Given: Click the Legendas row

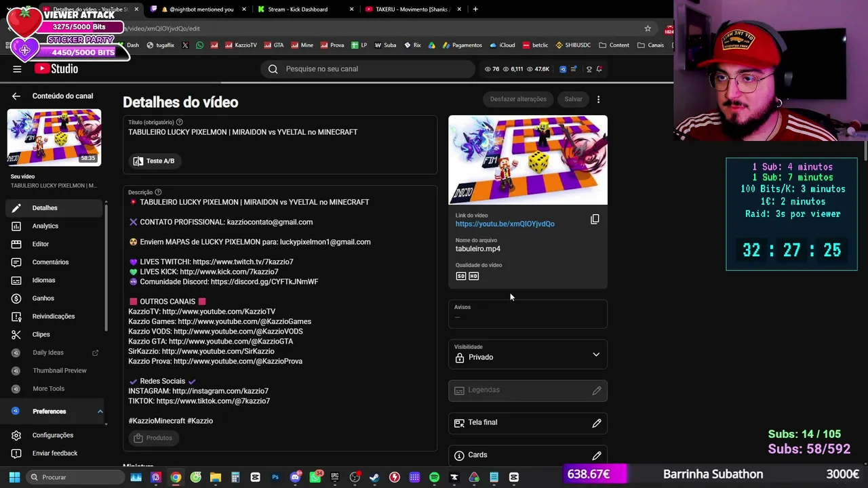Looking at the screenshot, I should click(x=528, y=390).
